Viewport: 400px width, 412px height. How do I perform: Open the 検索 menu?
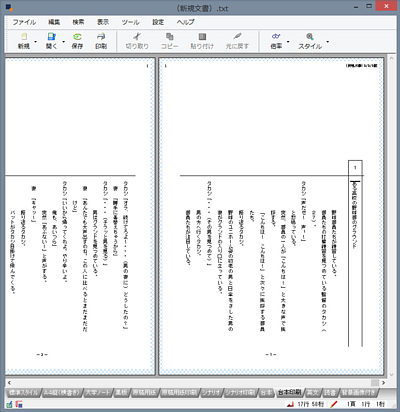click(x=78, y=22)
